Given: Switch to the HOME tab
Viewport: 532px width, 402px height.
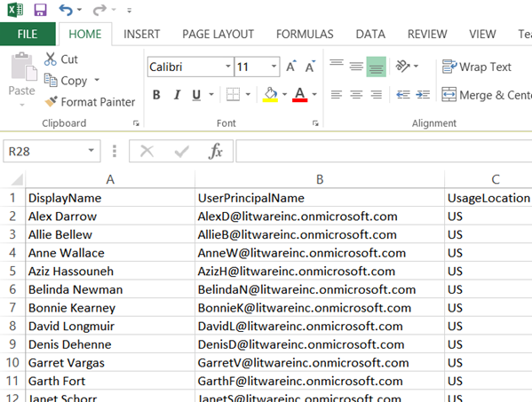Looking at the screenshot, I should [x=85, y=34].
